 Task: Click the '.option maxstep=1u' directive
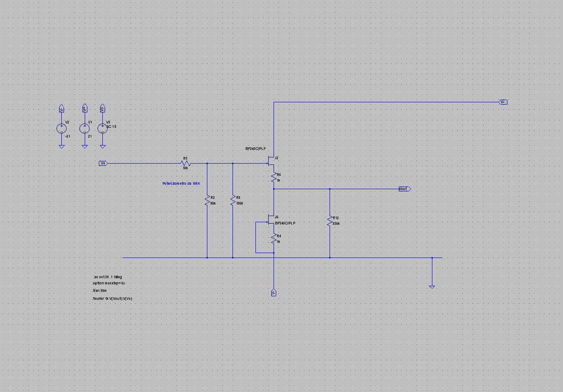(109, 283)
